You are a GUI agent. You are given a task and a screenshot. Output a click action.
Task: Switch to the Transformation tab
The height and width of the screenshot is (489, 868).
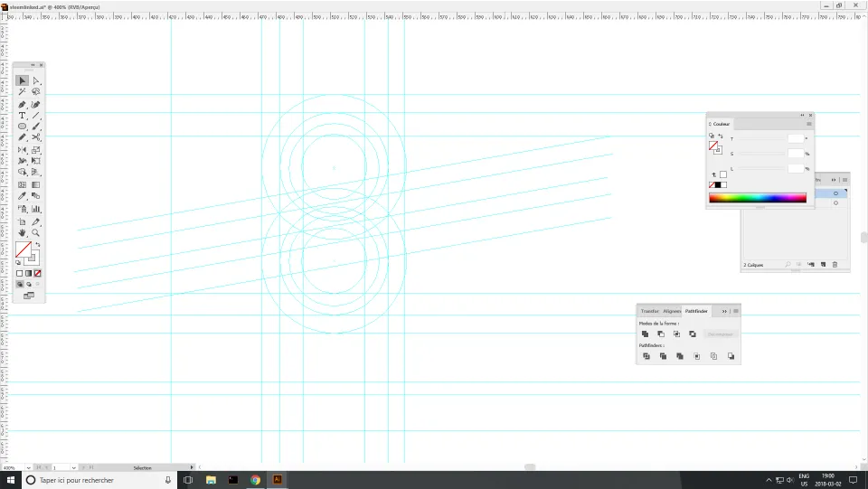[650, 312]
